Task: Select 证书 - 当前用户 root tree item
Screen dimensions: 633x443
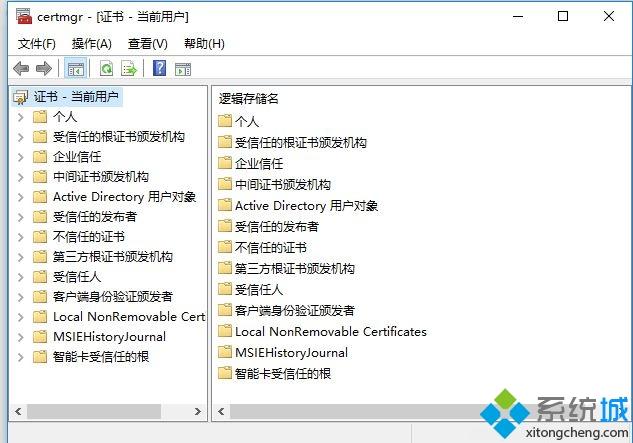Action: point(76,97)
